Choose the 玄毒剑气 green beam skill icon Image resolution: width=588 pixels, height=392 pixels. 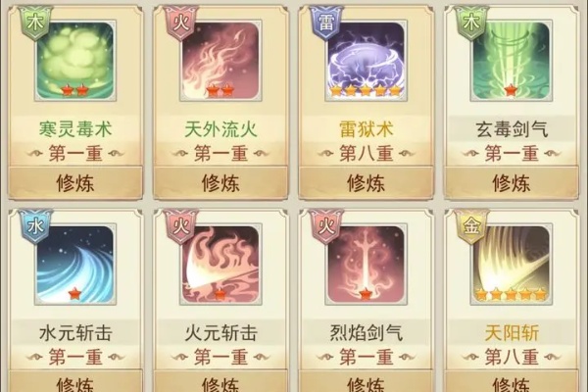tap(512, 61)
